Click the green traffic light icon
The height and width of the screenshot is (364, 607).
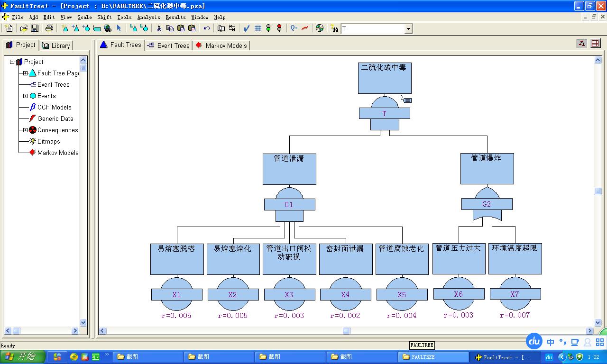point(268,28)
